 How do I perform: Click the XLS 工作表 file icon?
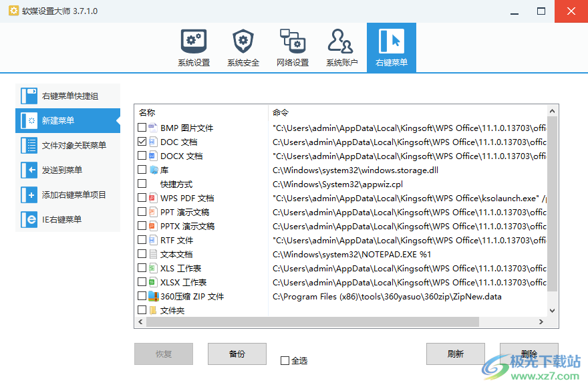(153, 268)
